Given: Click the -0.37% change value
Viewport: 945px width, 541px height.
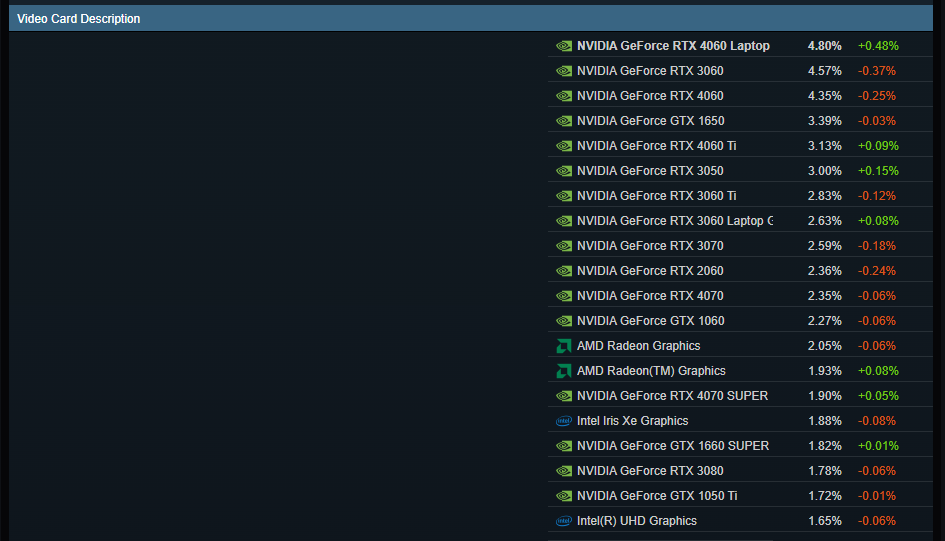Looking at the screenshot, I should [x=877, y=71].
